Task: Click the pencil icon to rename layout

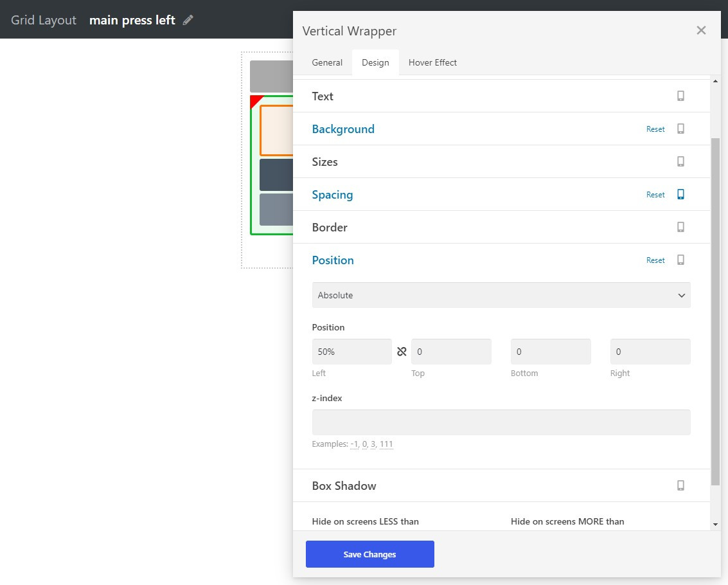Action: (x=188, y=20)
